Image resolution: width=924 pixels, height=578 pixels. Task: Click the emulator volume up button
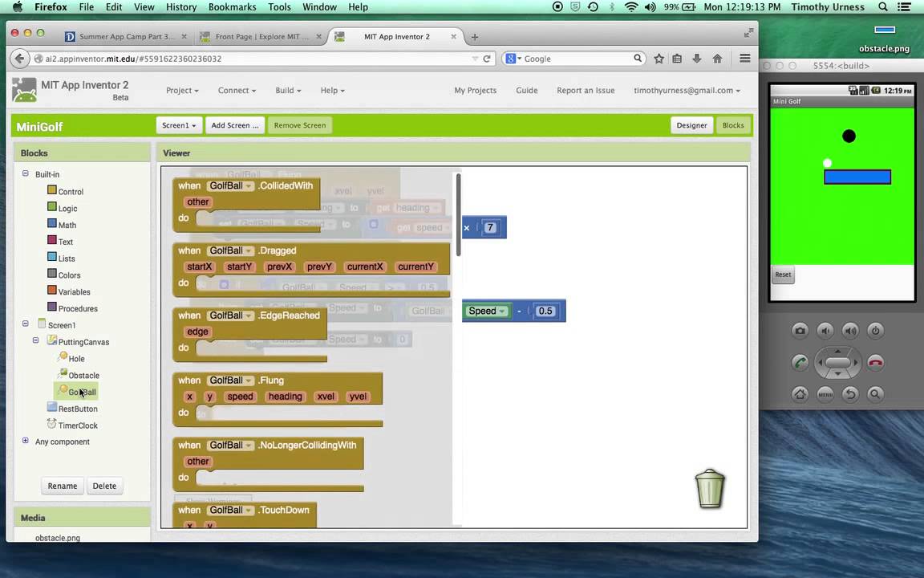(x=849, y=330)
